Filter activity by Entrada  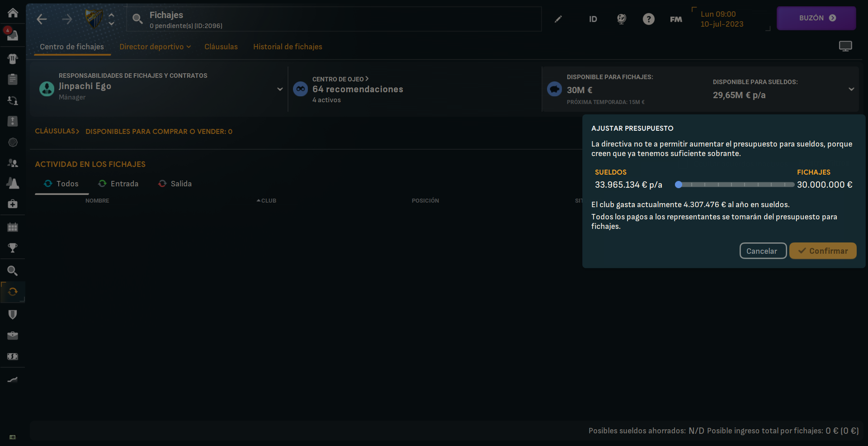[x=118, y=184]
